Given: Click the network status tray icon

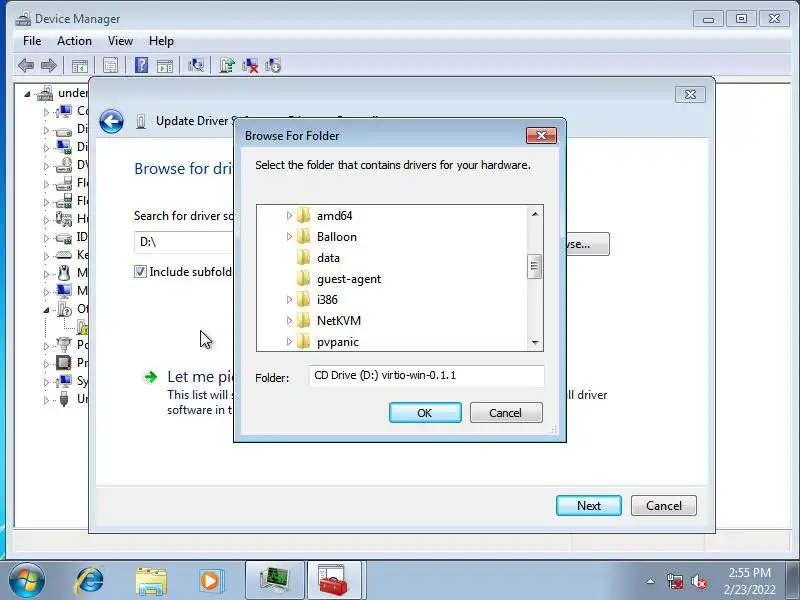Looking at the screenshot, I should [675, 581].
